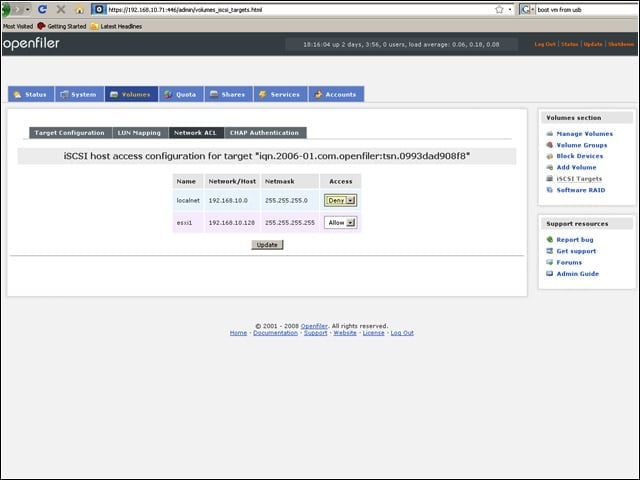
Task: Select the 192.168.10.128 network cell
Action: [232, 222]
